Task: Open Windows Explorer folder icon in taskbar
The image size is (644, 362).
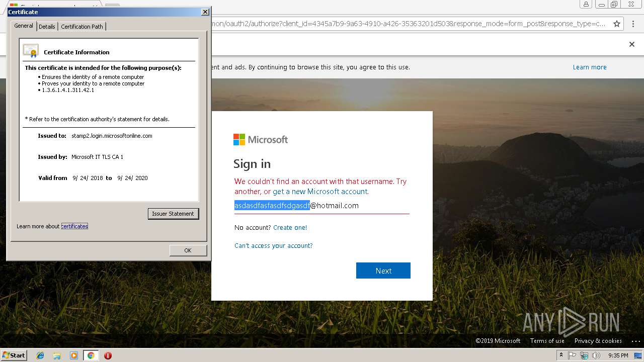Action: pos(57,355)
